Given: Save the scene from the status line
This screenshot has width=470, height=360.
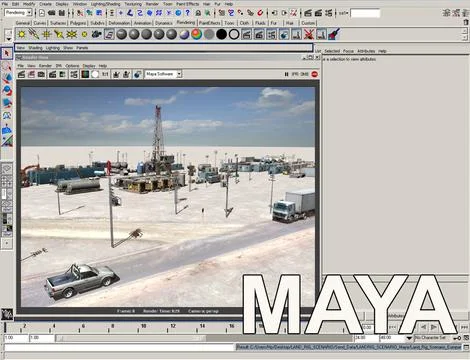Looking at the screenshot, I should (x=62, y=13).
